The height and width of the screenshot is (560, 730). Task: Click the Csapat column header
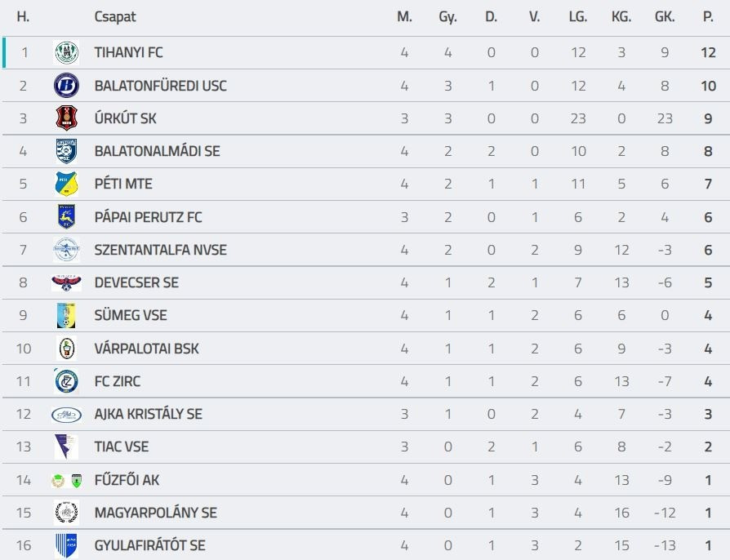pyautogui.click(x=115, y=17)
